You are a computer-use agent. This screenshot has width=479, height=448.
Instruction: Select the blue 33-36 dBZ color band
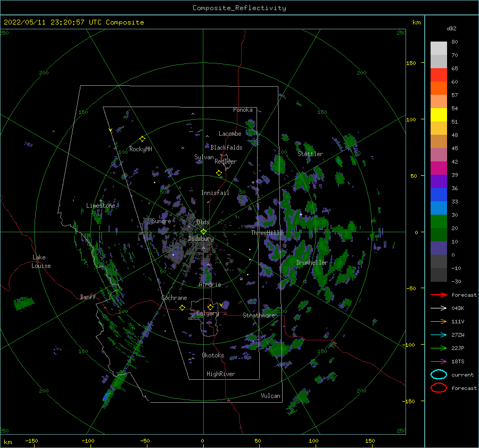439,194
